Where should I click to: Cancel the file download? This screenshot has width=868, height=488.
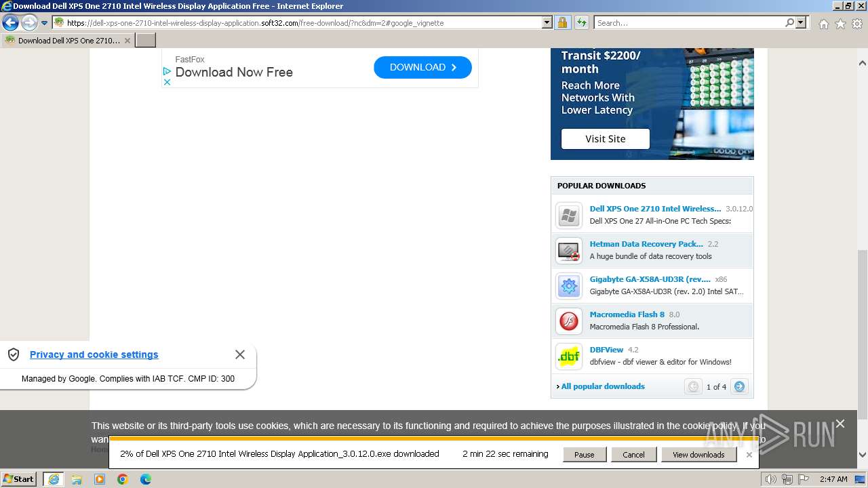(x=633, y=455)
